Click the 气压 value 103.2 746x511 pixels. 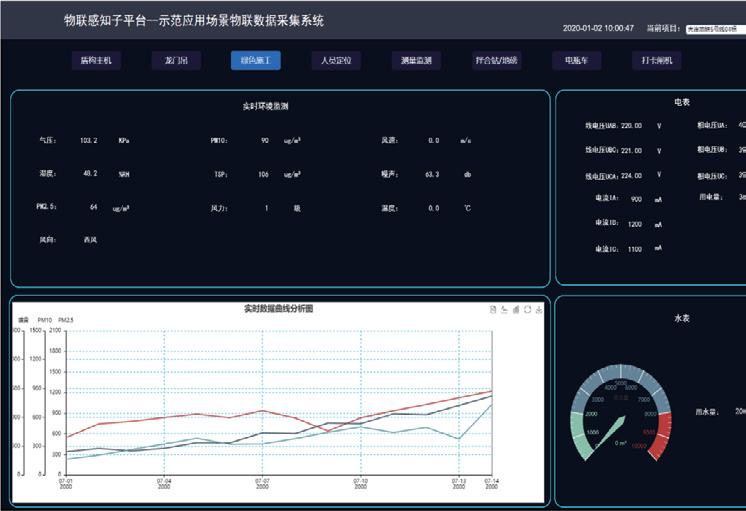pyautogui.click(x=88, y=140)
